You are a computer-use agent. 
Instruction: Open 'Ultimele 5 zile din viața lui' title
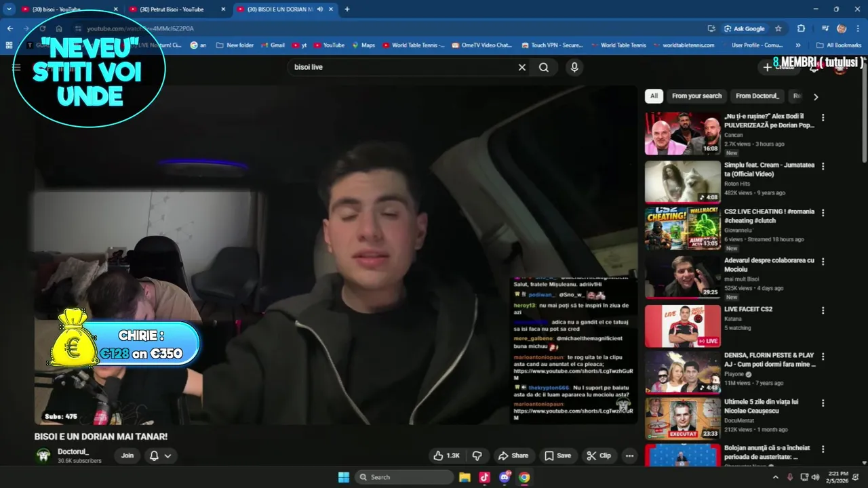[x=761, y=406]
